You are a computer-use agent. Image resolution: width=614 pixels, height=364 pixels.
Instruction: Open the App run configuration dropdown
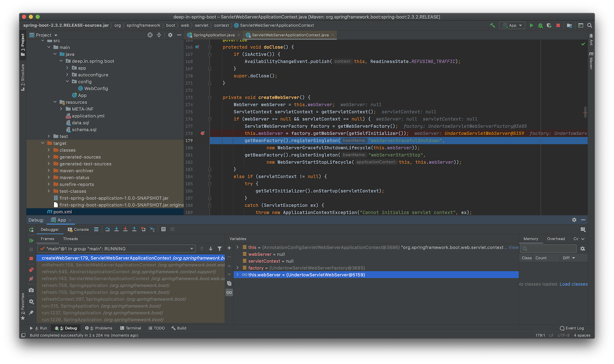(x=513, y=26)
